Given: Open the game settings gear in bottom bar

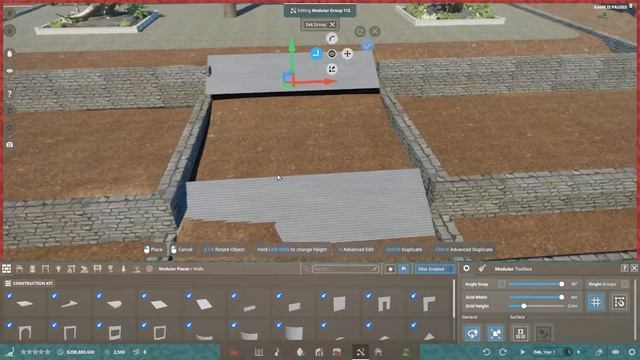Looking at the screenshot, I should 632,352.
